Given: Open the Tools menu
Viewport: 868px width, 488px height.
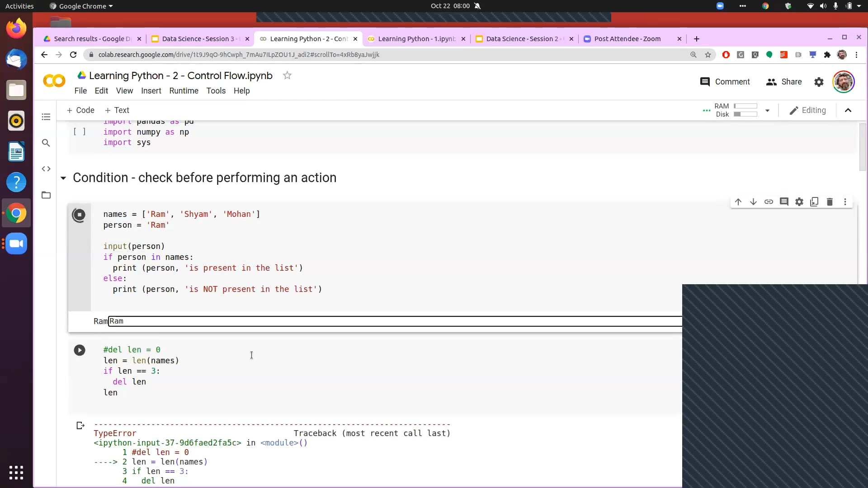Looking at the screenshot, I should (216, 91).
